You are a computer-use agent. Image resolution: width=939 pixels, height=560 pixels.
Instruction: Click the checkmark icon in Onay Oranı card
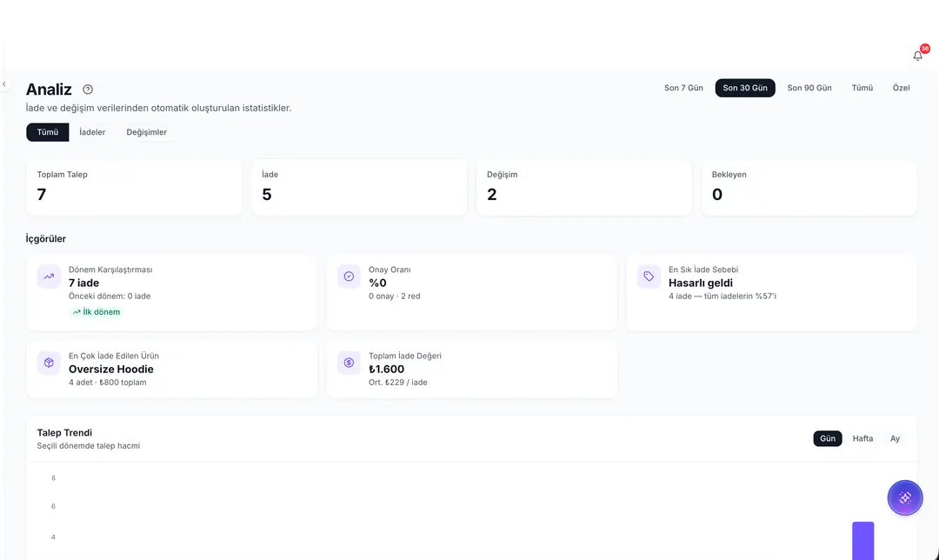[350, 277]
